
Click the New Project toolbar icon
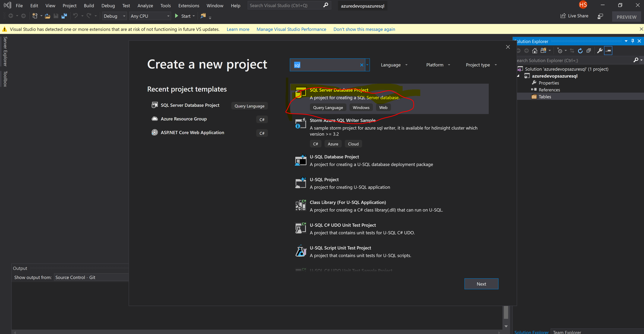(35, 16)
